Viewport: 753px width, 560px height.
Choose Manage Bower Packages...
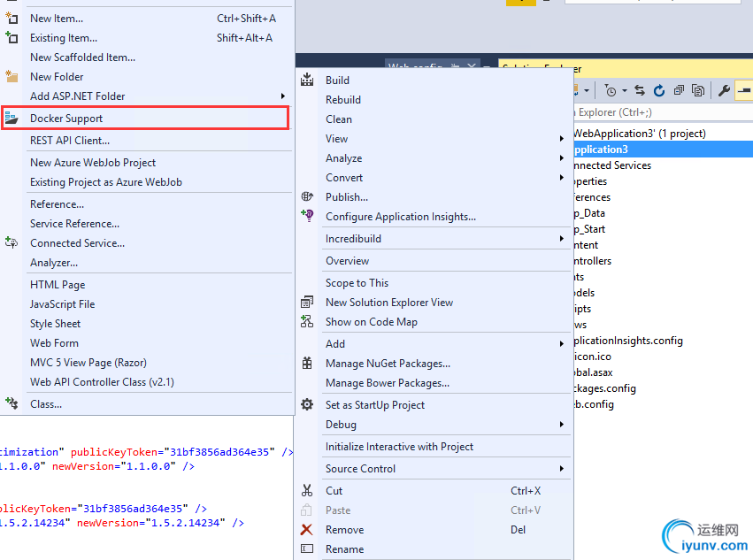(x=388, y=383)
